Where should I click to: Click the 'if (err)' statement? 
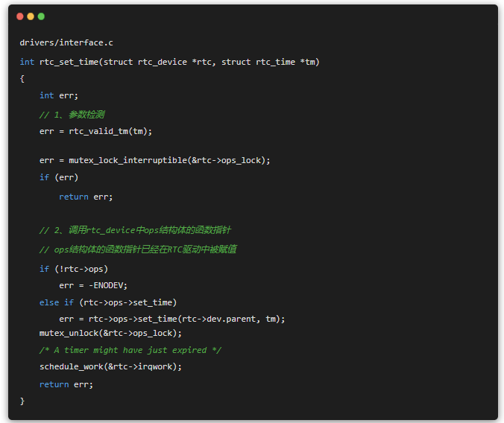point(59,177)
